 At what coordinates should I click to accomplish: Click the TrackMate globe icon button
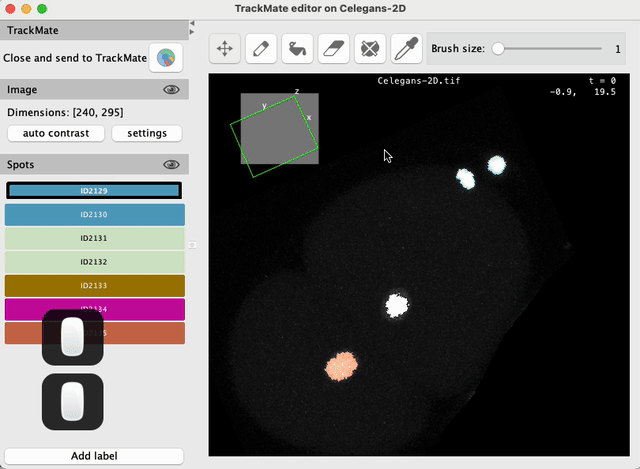pyautogui.click(x=166, y=58)
